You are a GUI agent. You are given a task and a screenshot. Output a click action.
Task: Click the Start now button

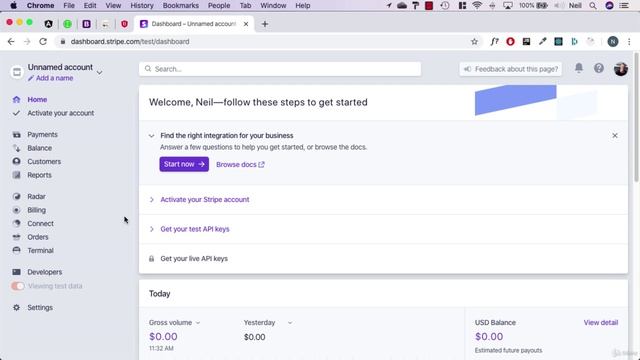tap(184, 164)
